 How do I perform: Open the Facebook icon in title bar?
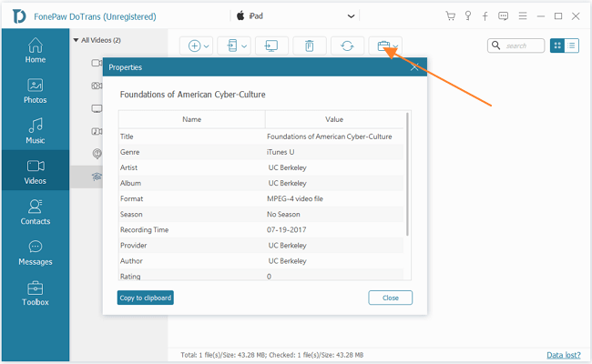point(485,15)
